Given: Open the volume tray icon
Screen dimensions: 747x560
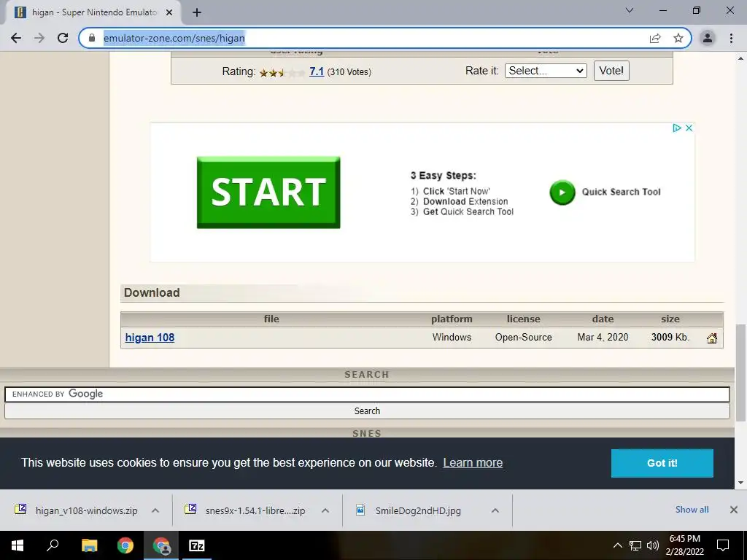Looking at the screenshot, I should tap(653, 545).
